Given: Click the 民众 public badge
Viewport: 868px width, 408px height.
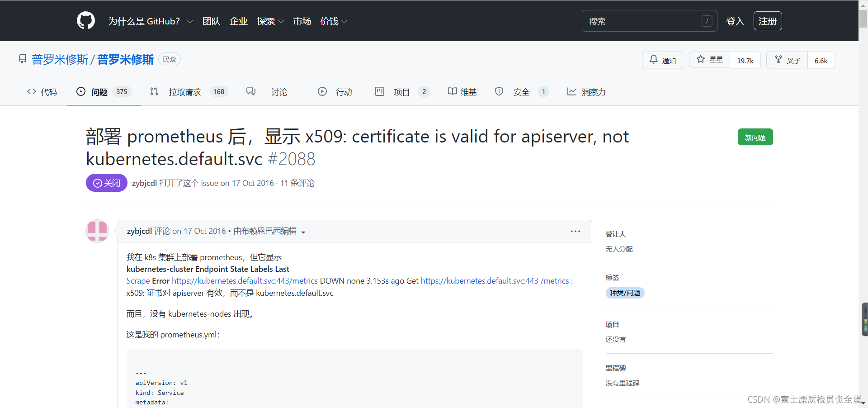Looking at the screenshot, I should 170,59.
